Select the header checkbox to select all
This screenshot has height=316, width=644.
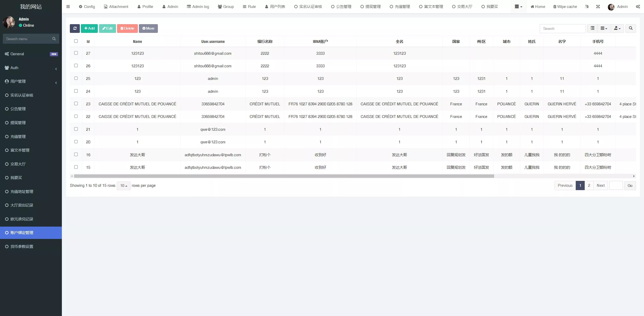(76, 41)
